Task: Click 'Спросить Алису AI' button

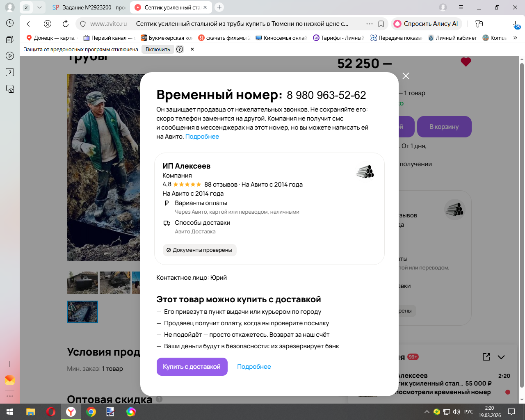Action: coord(427,24)
